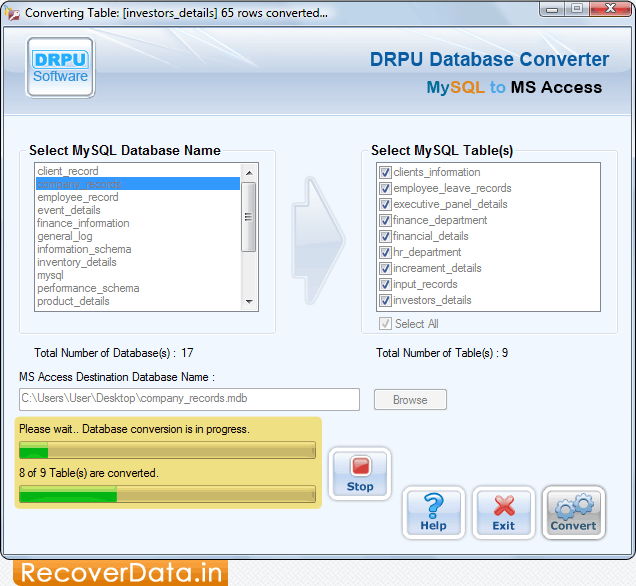The height and width of the screenshot is (586, 636).
Task: Toggle financial_details table checkbox
Action: (385, 236)
